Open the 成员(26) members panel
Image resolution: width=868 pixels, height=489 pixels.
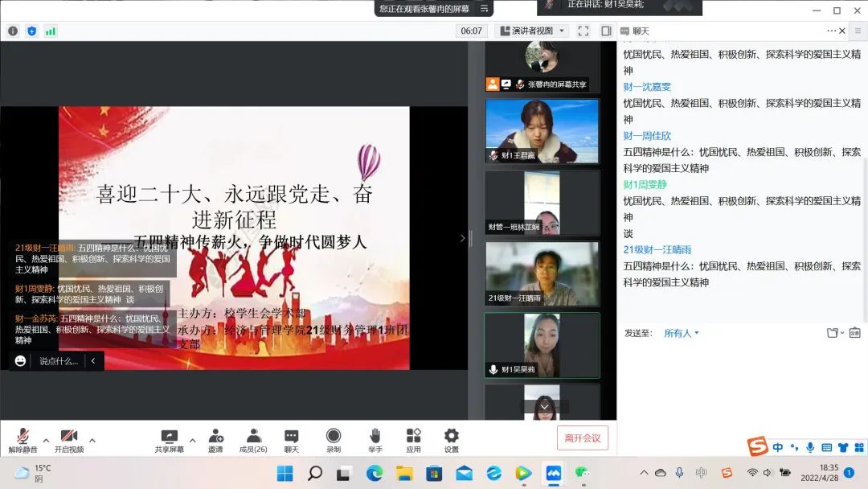(253, 436)
